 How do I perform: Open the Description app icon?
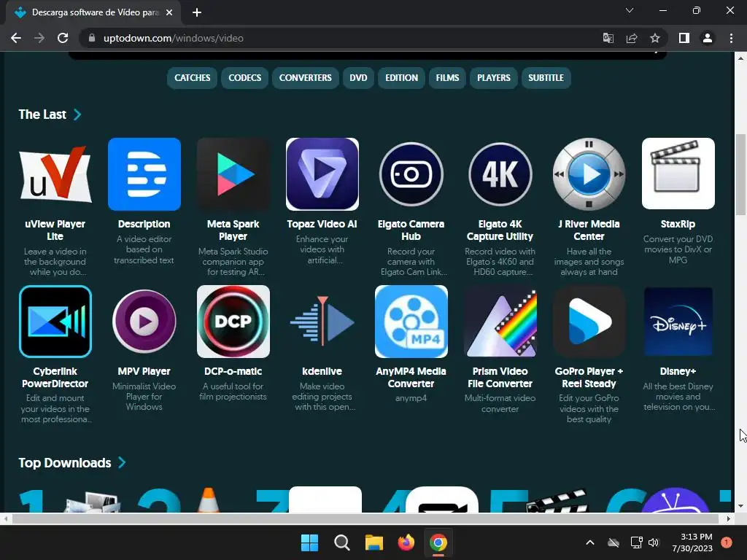click(144, 174)
